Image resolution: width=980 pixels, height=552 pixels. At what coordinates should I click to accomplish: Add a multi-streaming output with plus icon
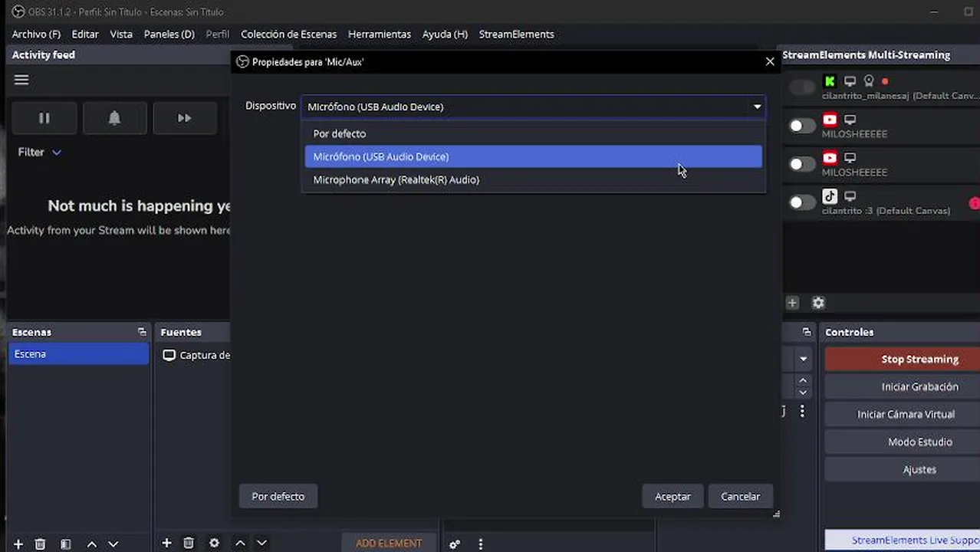[792, 303]
